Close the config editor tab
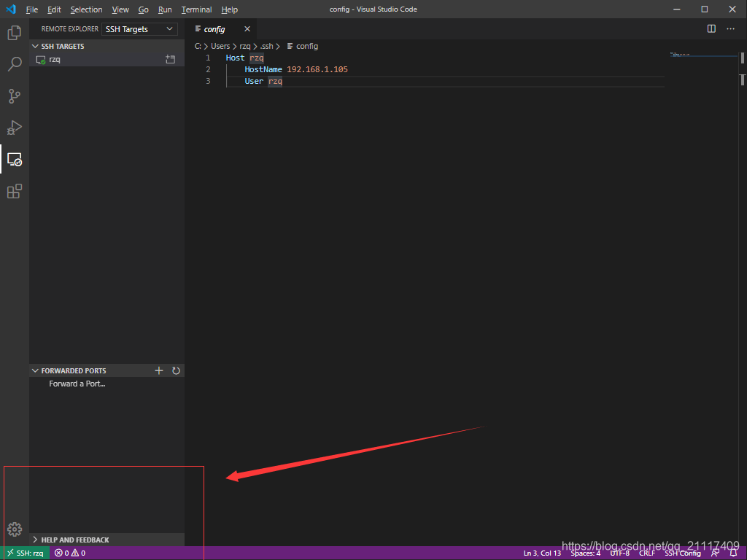The height and width of the screenshot is (560, 747). (x=247, y=29)
